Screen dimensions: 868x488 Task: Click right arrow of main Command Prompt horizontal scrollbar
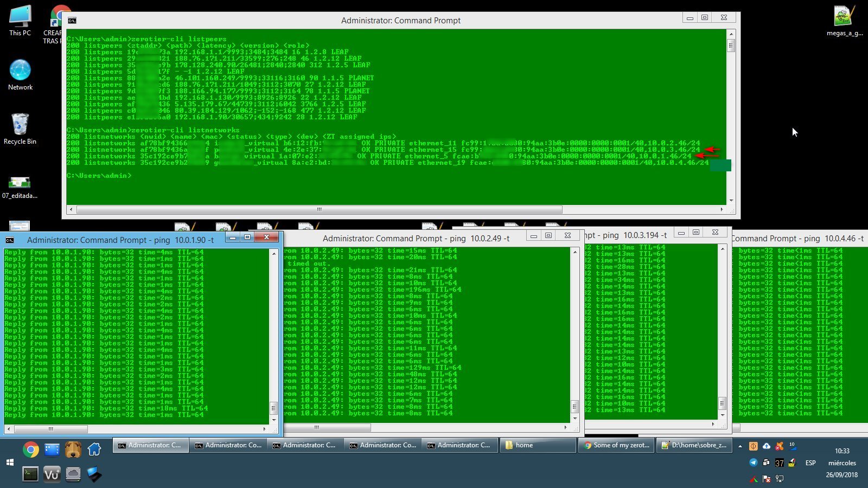[722, 209]
